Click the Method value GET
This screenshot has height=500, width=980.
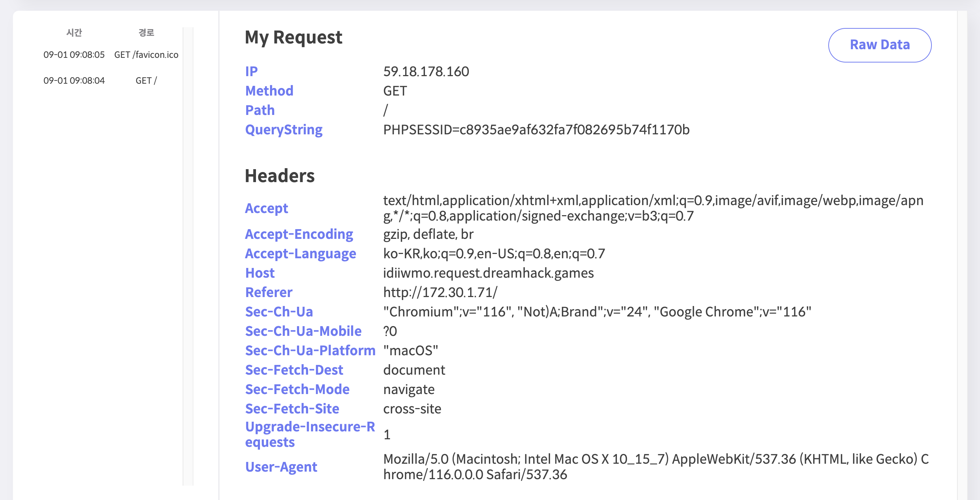(x=394, y=91)
